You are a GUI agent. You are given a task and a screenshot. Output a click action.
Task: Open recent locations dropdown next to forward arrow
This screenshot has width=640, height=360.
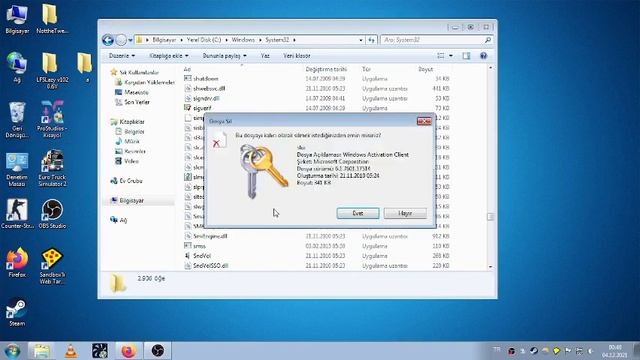pos(130,40)
